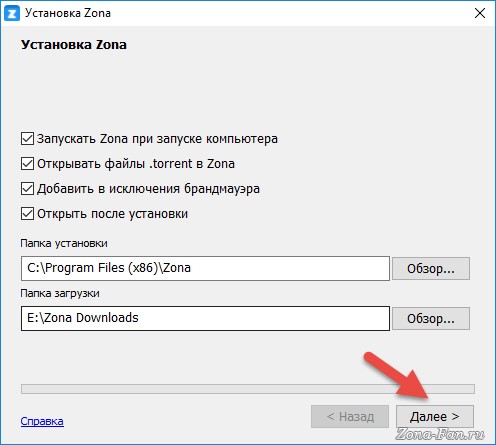Click the window title Установка Zona
The width and height of the screenshot is (496, 445).
pyautogui.click(x=68, y=13)
